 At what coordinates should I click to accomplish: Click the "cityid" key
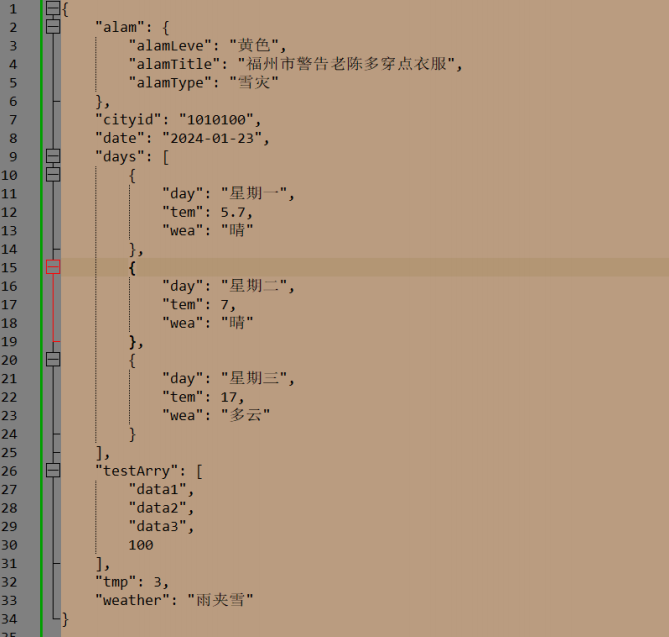pyautogui.click(x=128, y=119)
